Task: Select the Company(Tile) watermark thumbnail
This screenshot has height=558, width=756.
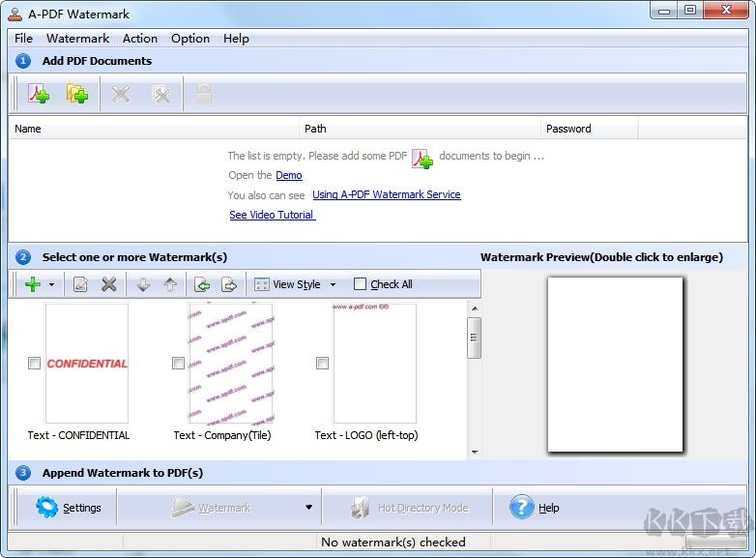Action: [x=231, y=363]
